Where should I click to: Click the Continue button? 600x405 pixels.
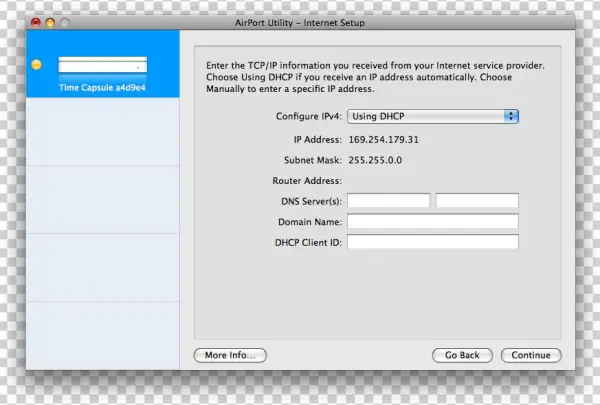click(x=531, y=355)
